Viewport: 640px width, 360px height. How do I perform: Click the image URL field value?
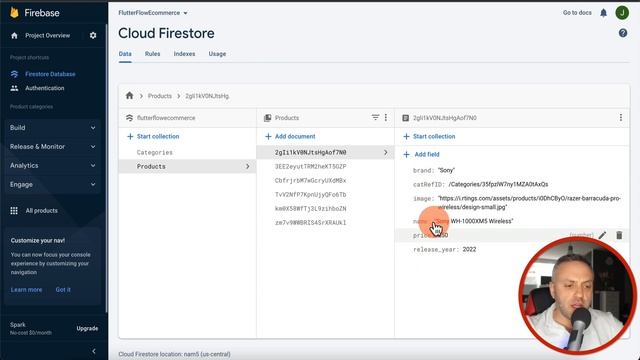[529, 203]
